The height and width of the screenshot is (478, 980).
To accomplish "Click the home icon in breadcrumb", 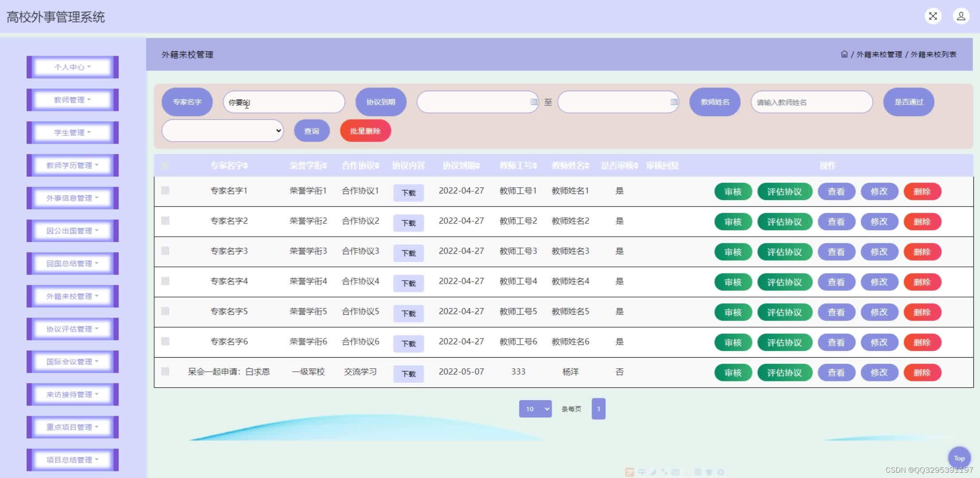I will (844, 54).
